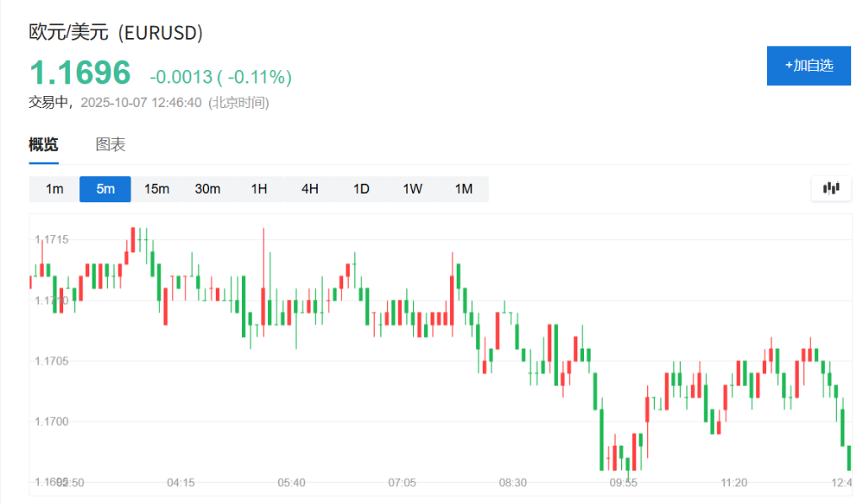The image size is (863, 504).
Task: Switch chart to 4H interval
Action: click(309, 189)
